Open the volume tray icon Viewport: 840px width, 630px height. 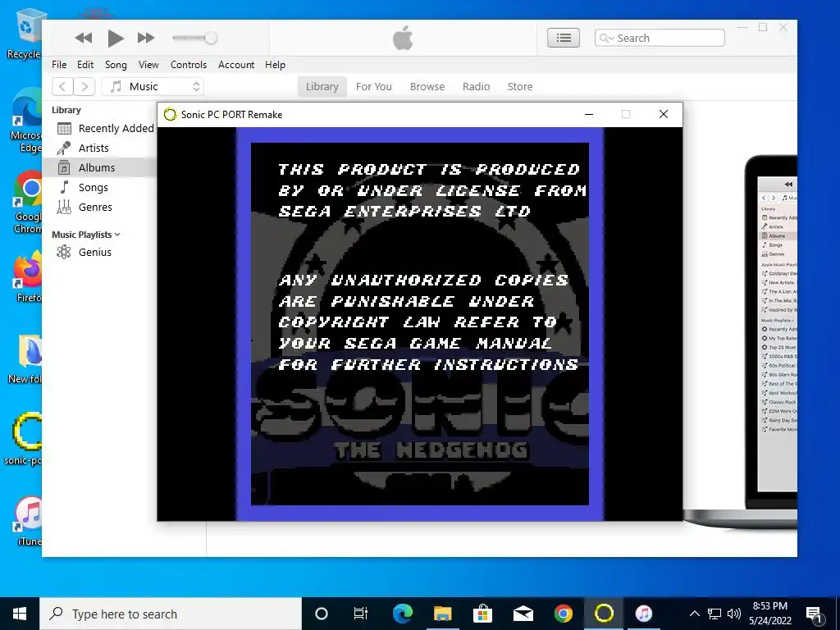tap(734, 614)
